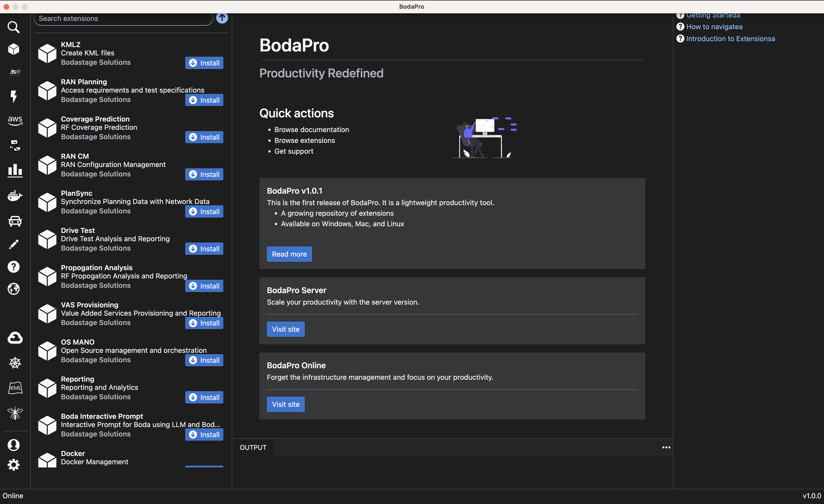Click the pencil edit sidebar icon

point(14,244)
